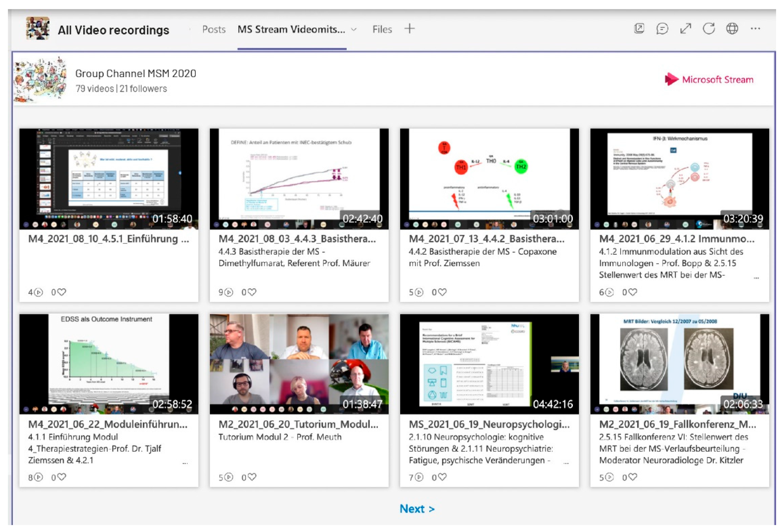Open M2_2021_06_19_Fallkonferenz video title
Viewport: 784px width, 532px height.
[677, 424]
